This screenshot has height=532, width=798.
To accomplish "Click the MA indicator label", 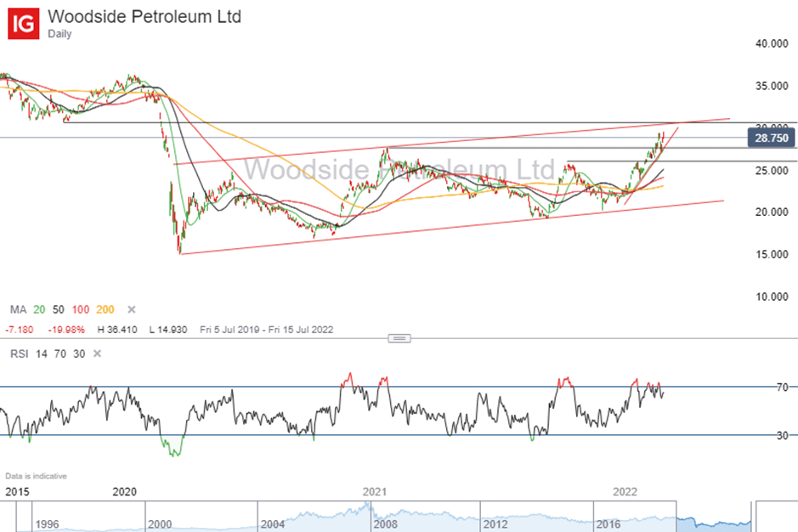I will pyautogui.click(x=19, y=309).
